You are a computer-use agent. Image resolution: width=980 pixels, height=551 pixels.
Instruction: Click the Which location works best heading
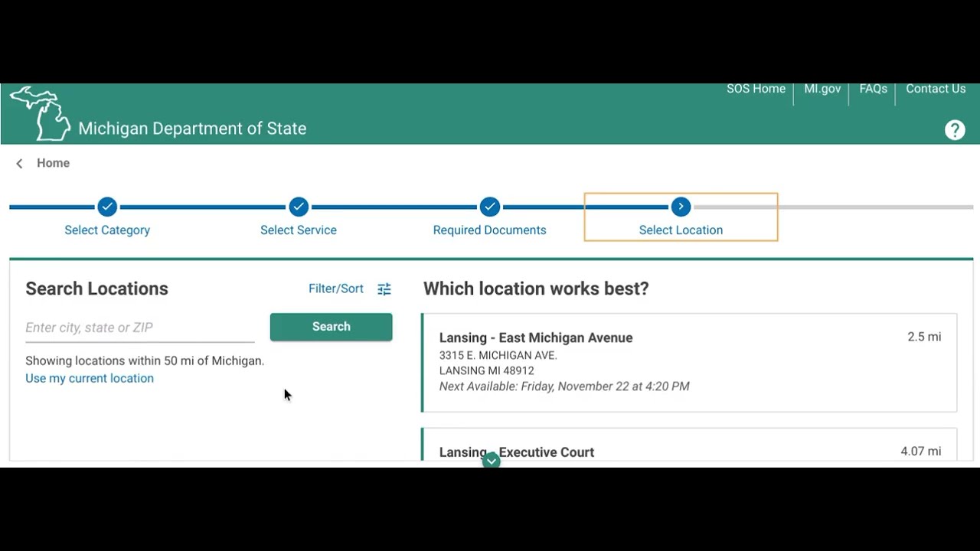pyautogui.click(x=536, y=289)
